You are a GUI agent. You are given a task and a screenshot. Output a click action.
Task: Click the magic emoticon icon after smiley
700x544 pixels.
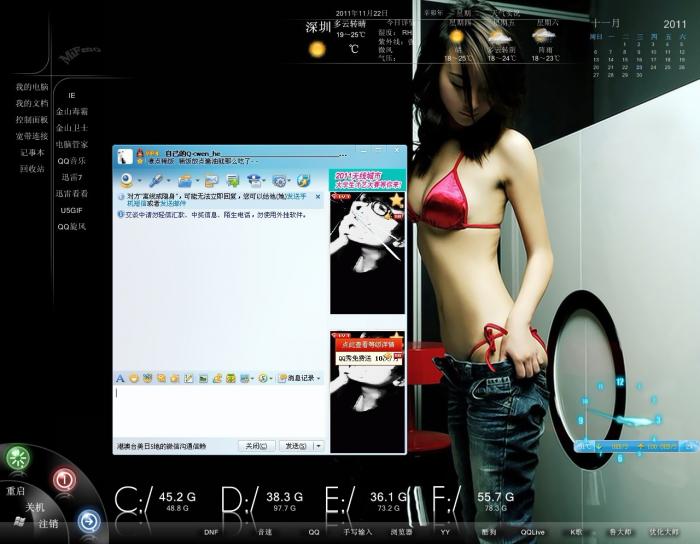[147, 378]
